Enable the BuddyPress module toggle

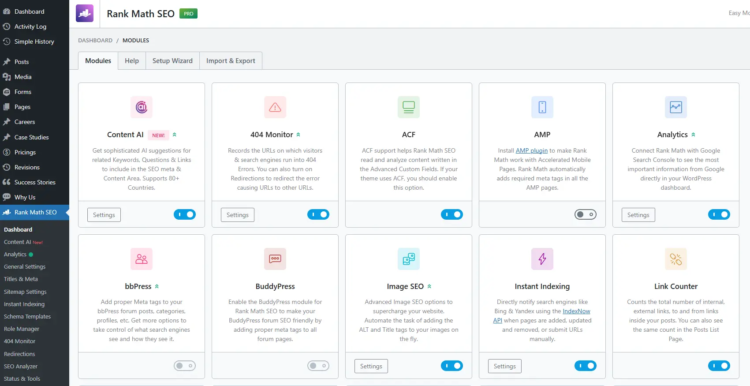click(318, 366)
